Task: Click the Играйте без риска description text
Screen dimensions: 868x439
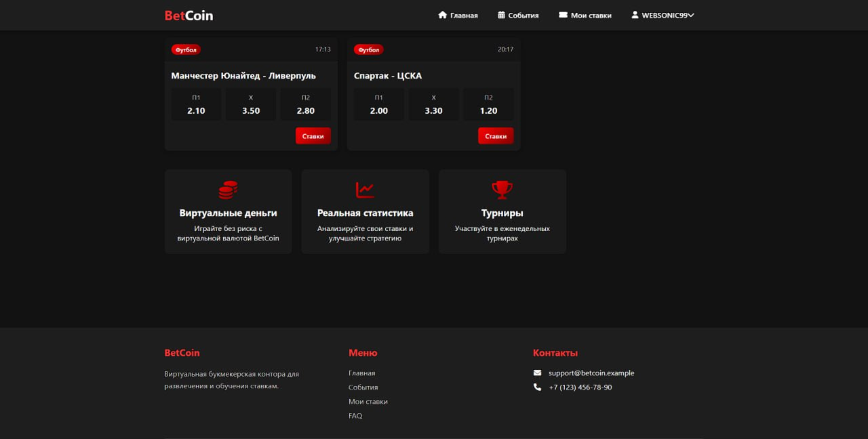Action: [x=228, y=234]
